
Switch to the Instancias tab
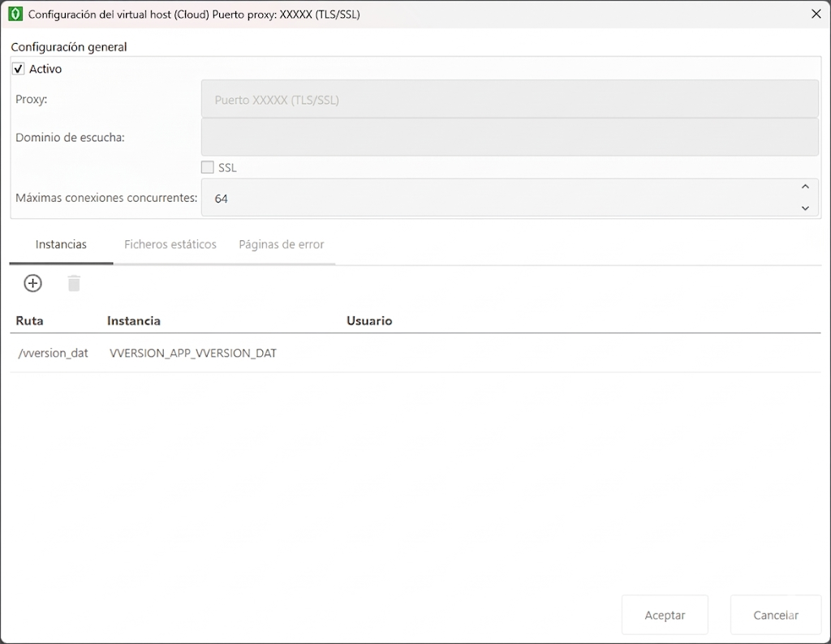tap(61, 244)
